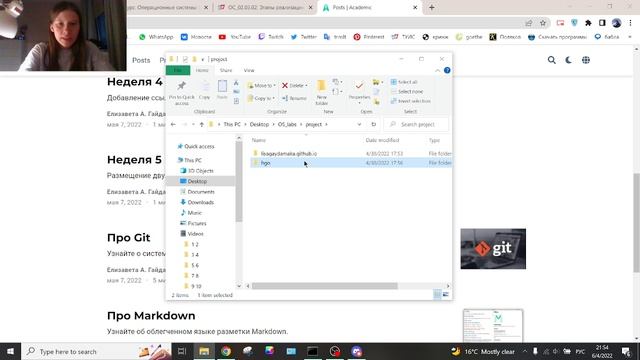Viewport: 640px width, 360px height.
Task: Refresh the project folder view
Action: pos(373,124)
